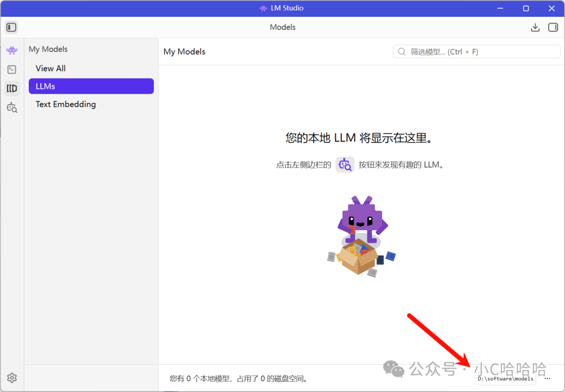Screen dimensions: 565x392
Task: Click the LM Studio title bar logo
Action: pos(263,8)
